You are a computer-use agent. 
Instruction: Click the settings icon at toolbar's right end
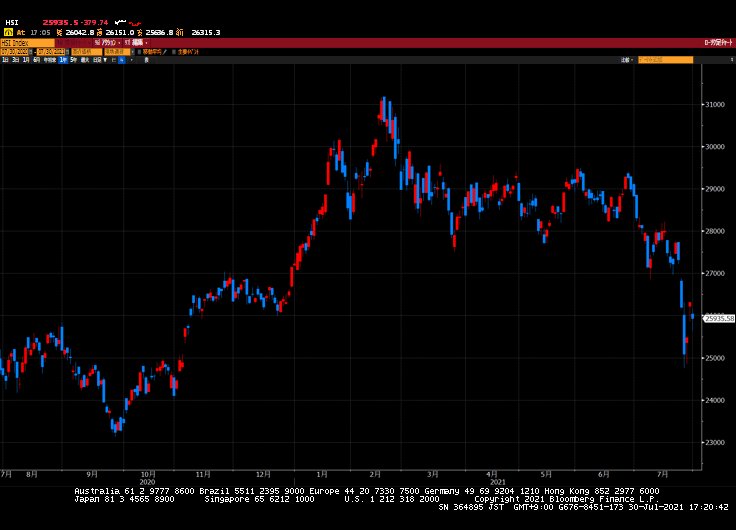click(727, 60)
